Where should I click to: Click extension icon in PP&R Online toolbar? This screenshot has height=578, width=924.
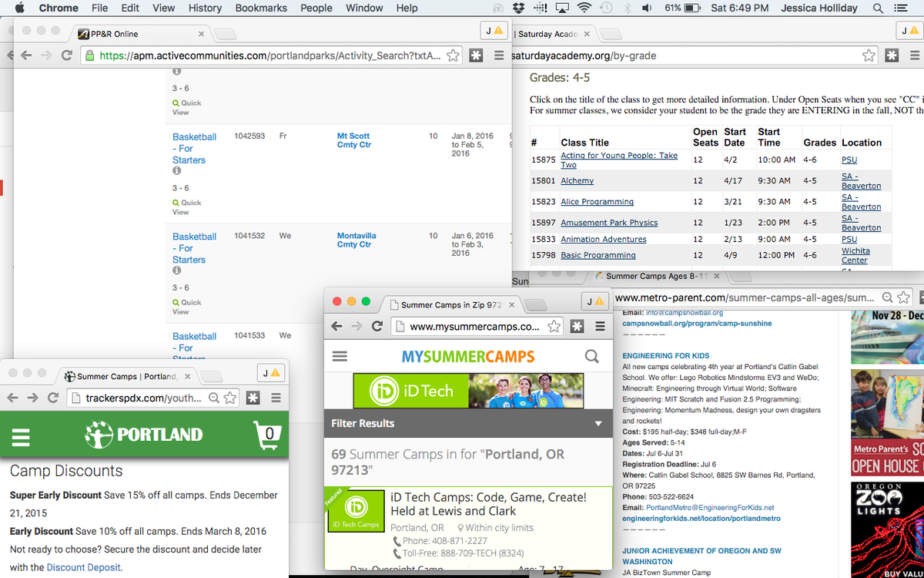click(477, 55)
